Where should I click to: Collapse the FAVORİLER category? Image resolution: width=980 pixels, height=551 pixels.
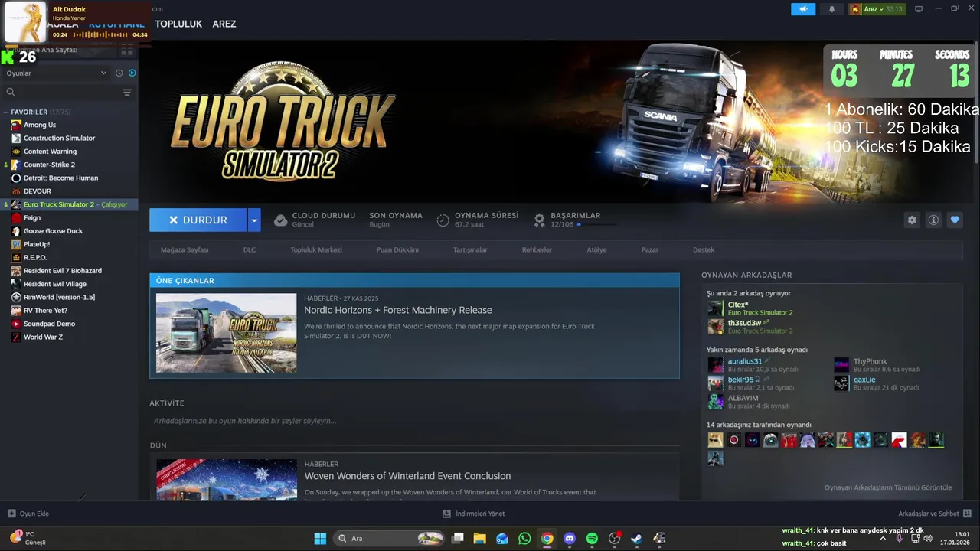click(6, 112)
